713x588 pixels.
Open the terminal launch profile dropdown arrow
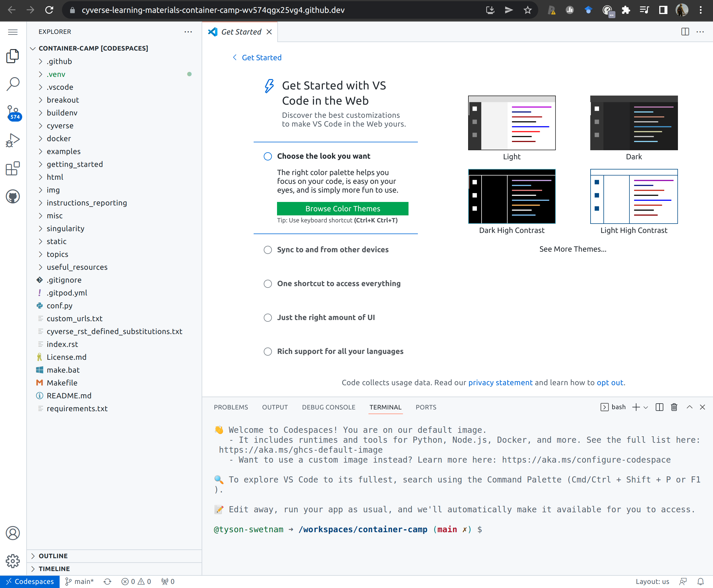tap(645, 407)
